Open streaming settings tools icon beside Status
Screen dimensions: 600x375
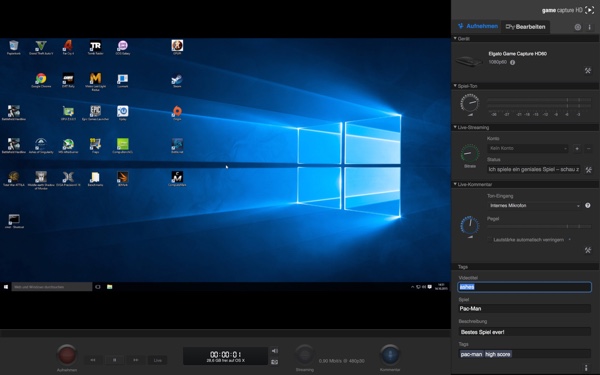coord(589,170)
